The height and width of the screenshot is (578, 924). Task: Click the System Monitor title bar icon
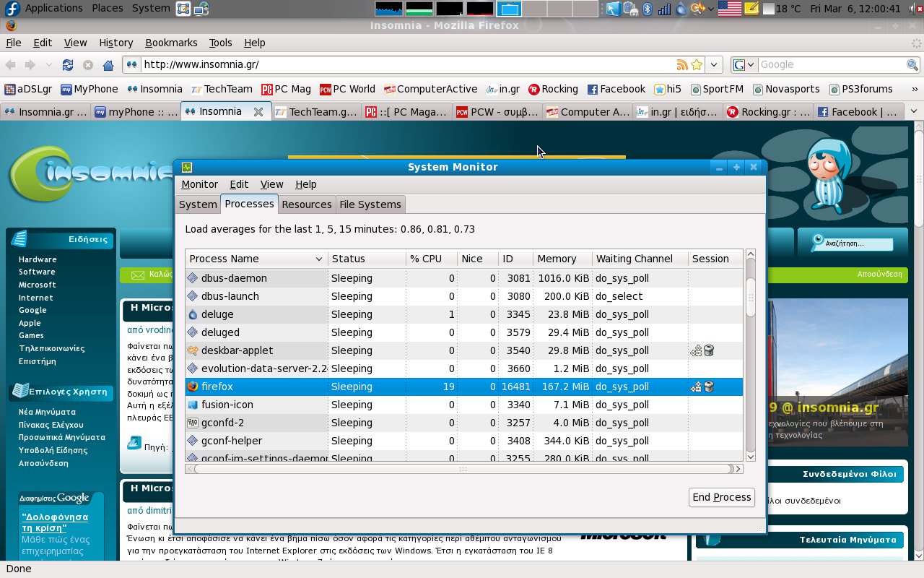coord(186,167)
